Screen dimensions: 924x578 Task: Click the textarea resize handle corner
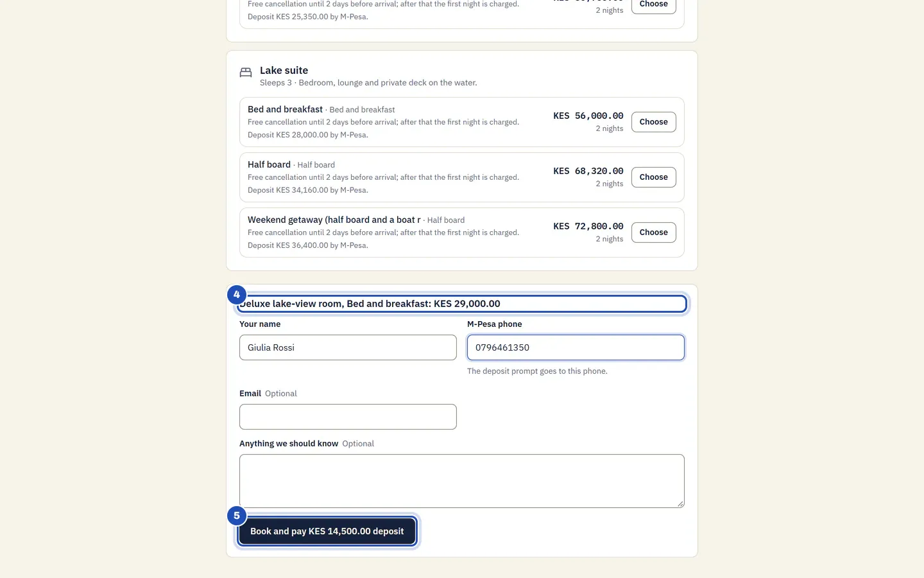[680, 504]
